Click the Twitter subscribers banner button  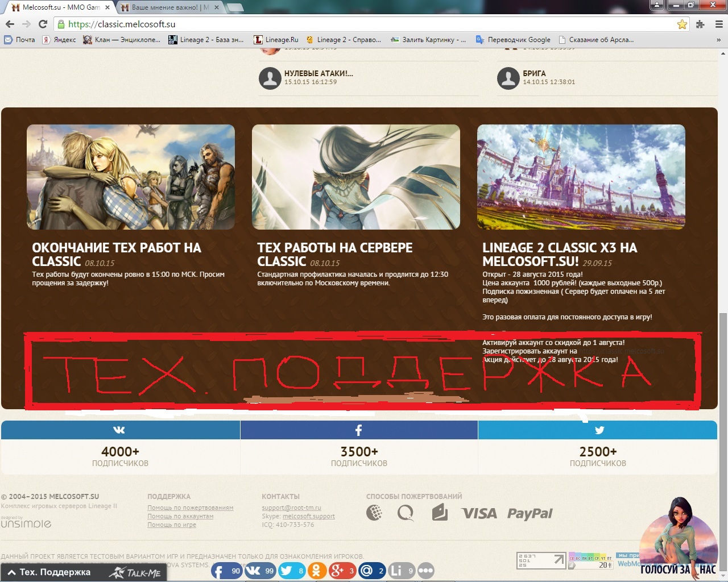coord(598,430)
